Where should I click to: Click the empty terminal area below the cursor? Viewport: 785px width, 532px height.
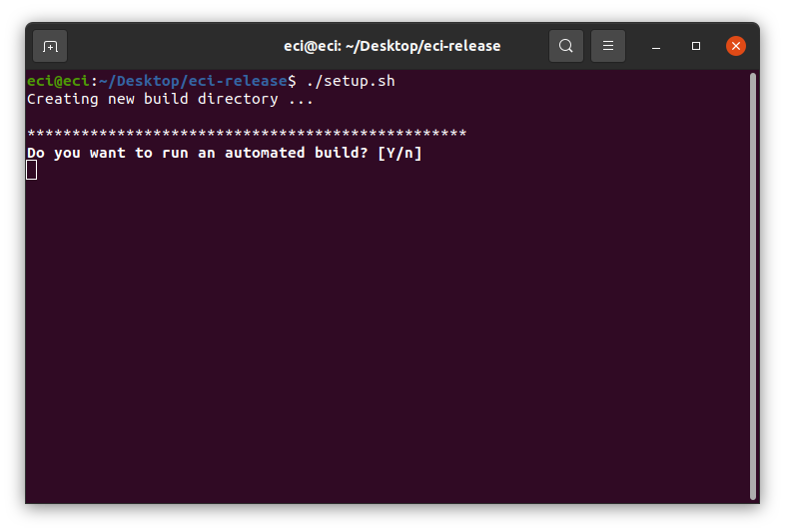(386, 340)
